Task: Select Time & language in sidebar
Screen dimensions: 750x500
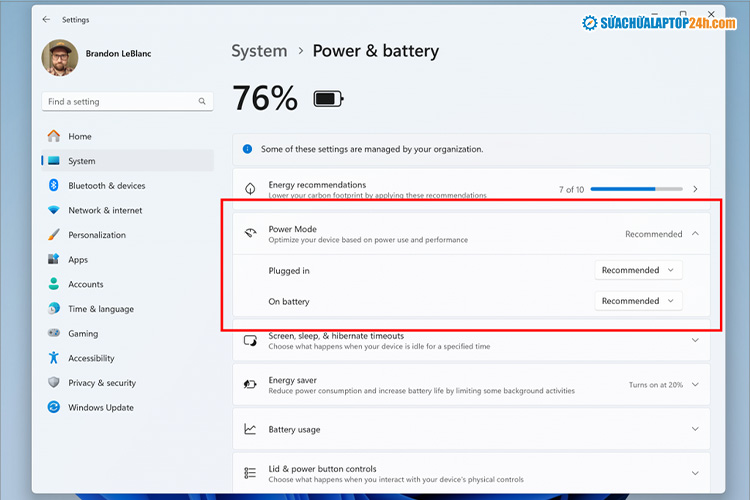Action: click(x=100, y=309)
